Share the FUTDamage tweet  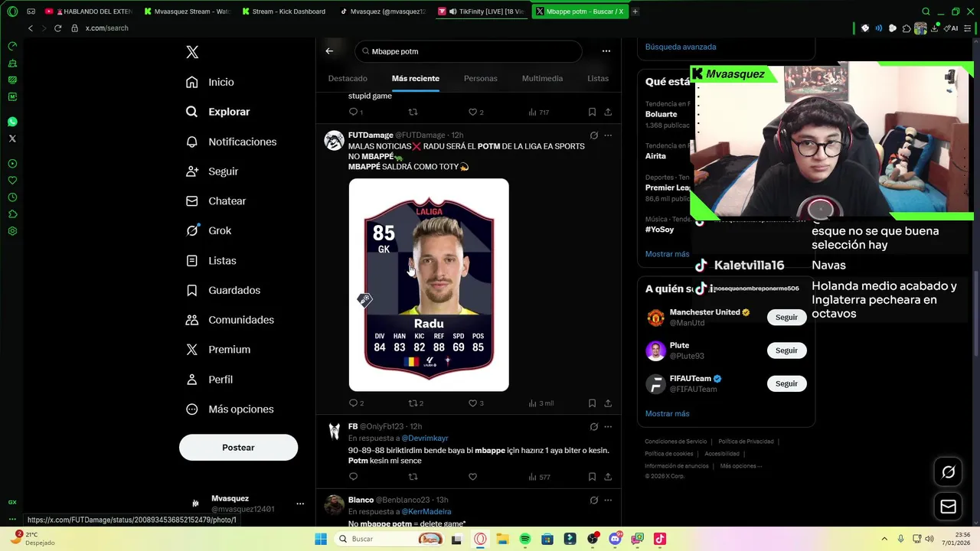pos(608,403)
